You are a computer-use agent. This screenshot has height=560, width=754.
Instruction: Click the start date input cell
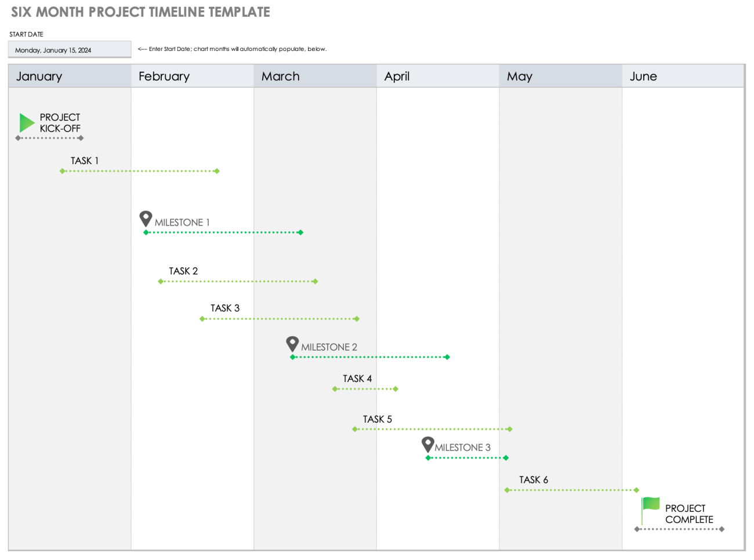pyautogui.click(x=70, y=50)
